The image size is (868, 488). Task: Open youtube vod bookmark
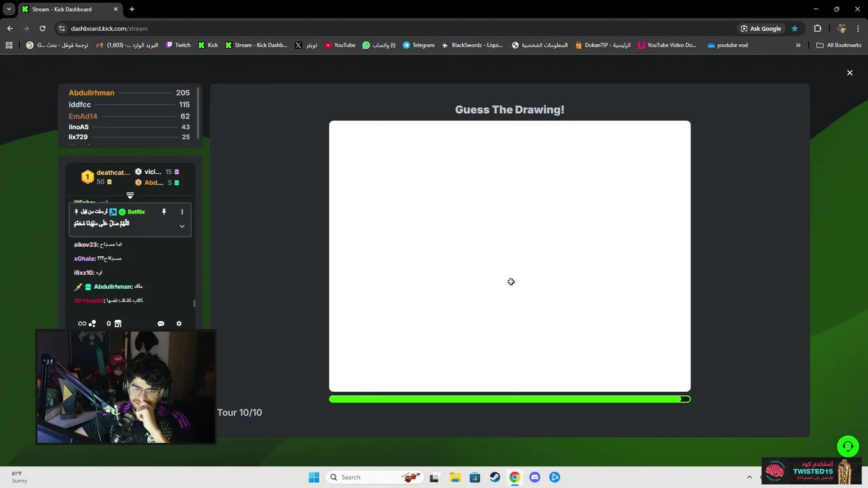pos(728,45)
